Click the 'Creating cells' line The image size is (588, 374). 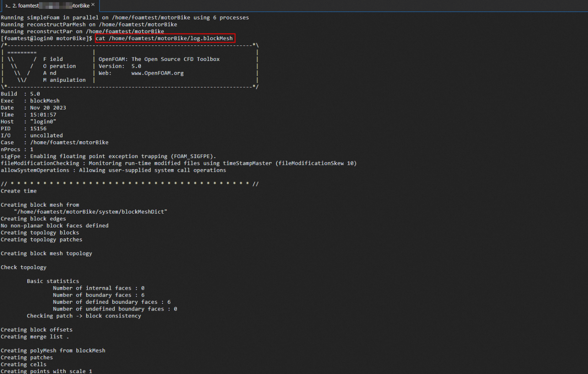pyautogui.click(x=24, y=365)
